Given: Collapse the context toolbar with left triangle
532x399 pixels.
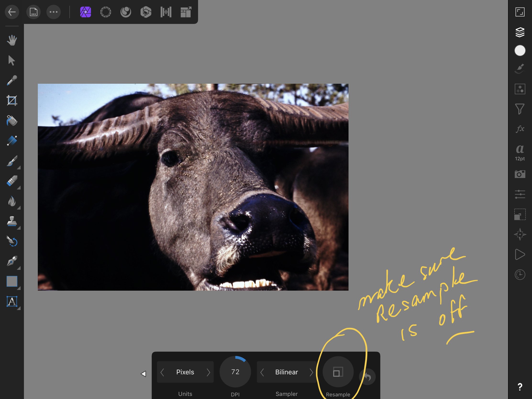Looking at the screenshot, I should (x=144, y=374).
